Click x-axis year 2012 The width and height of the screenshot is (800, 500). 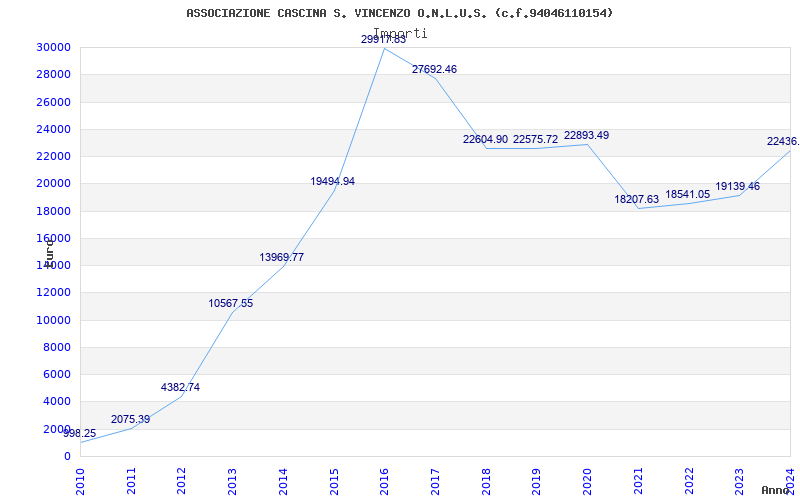pyautogui.click(x=182, y=482)
